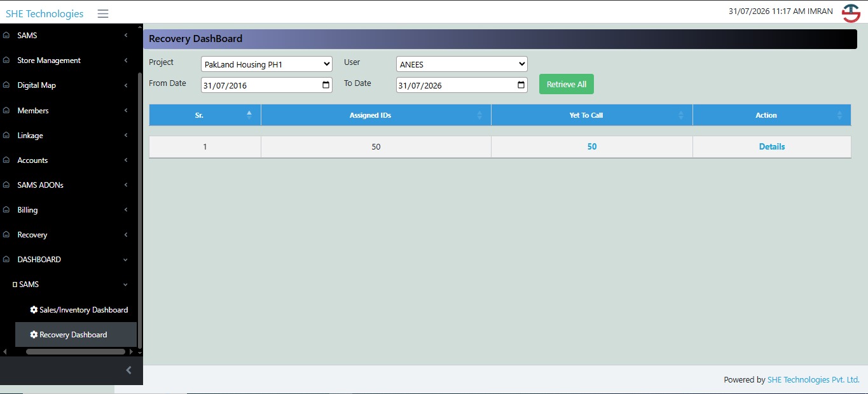Click SHE Technologies brand title
This screenshot has height=394, width=868.
click(x=45, y=13)
